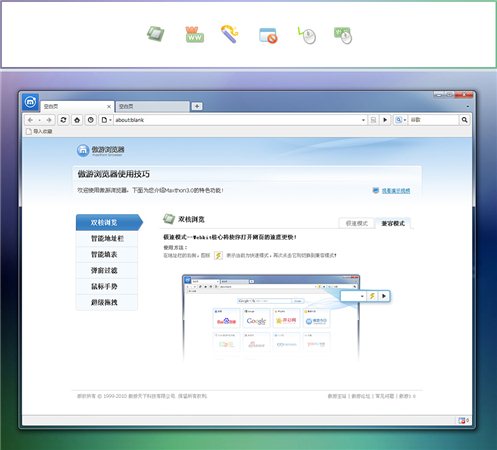Switch to the 兼容模式 tab
The width and height of the screenshot is (497, 450).
[x=393, y=223]
